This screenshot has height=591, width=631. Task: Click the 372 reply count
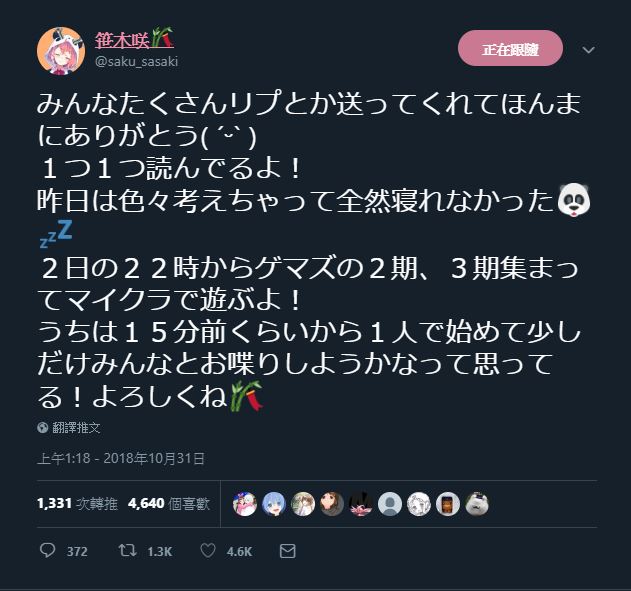(77, 551)
